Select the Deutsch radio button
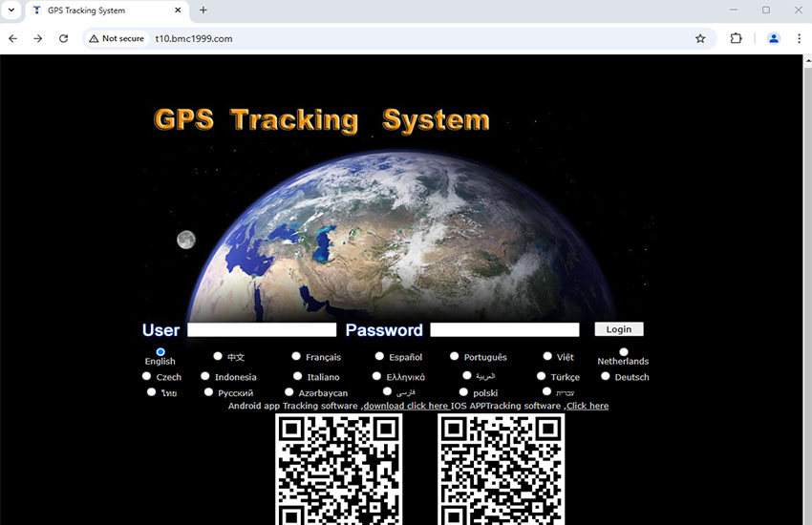The height and width of the screenshot is (525, 812). pos(606,376)
